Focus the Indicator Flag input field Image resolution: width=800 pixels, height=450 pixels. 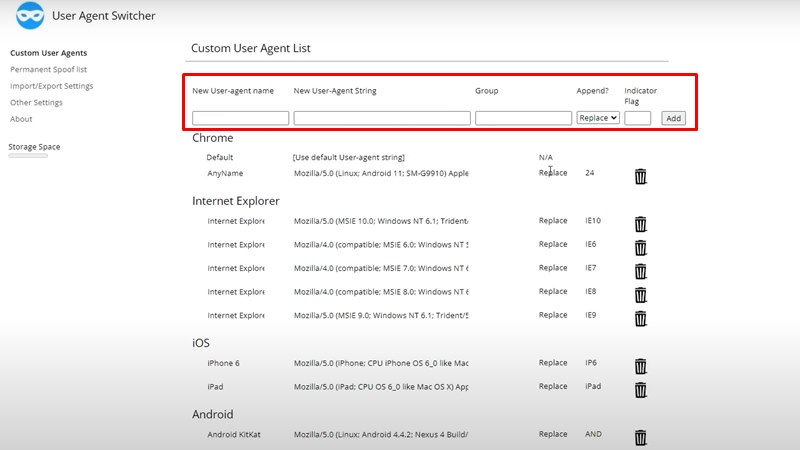pyautogui.click(x=638, y=118)
